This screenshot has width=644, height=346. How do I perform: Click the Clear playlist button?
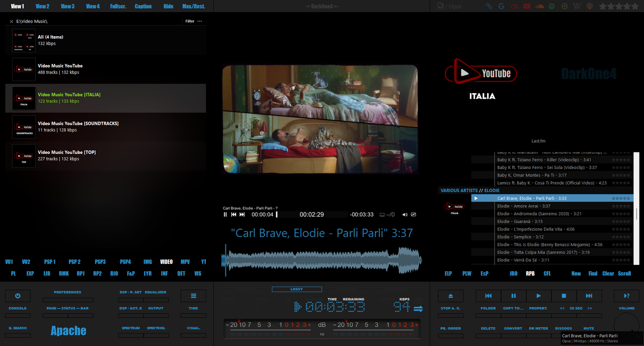point(608,274)
